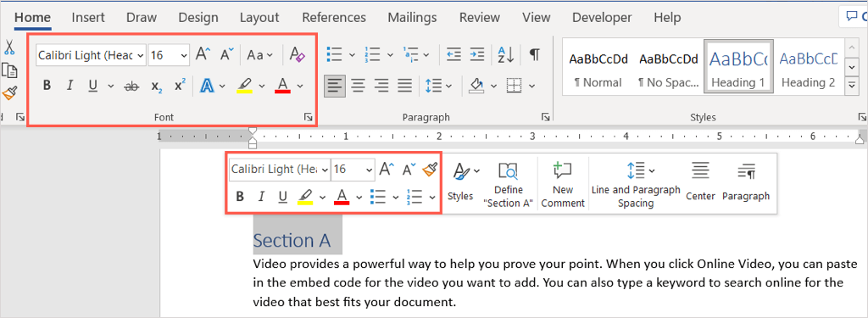Increase font size in the ribbon
868x318 pixels.
[x=203, y=55]
